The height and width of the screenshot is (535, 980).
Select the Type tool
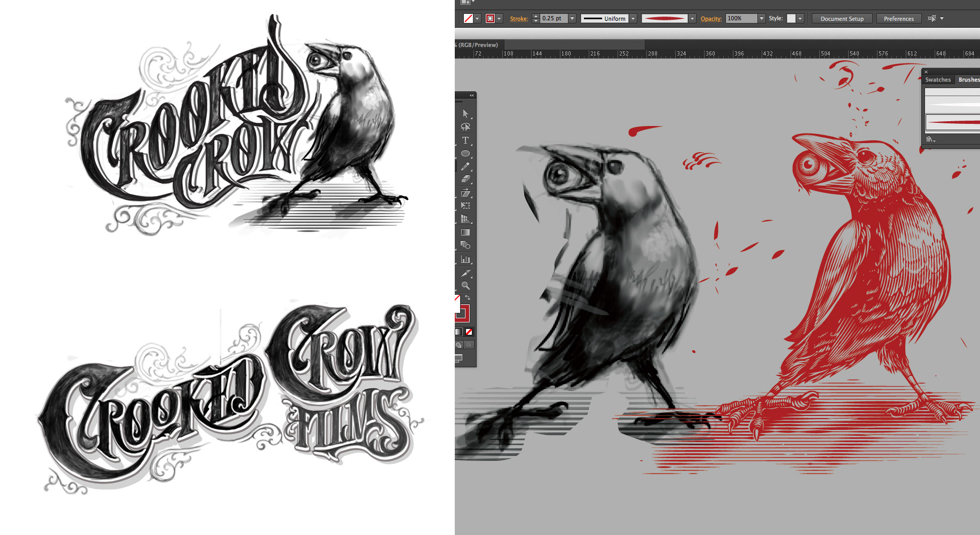465,140
